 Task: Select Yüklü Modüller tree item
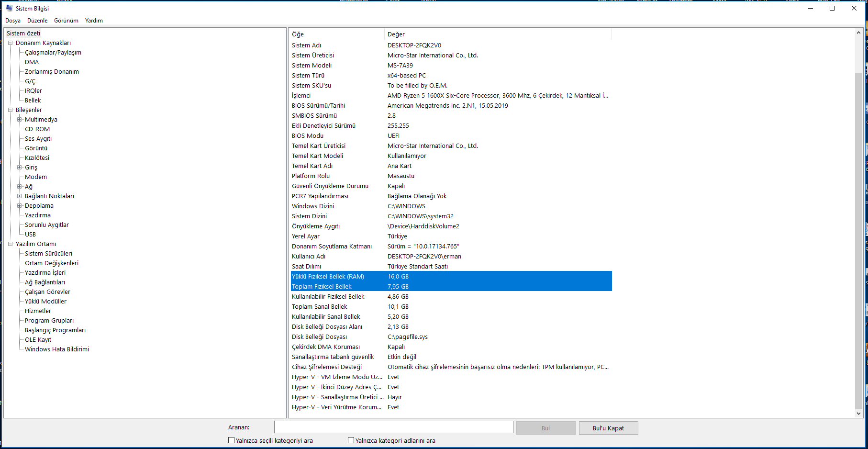[46, 302]
